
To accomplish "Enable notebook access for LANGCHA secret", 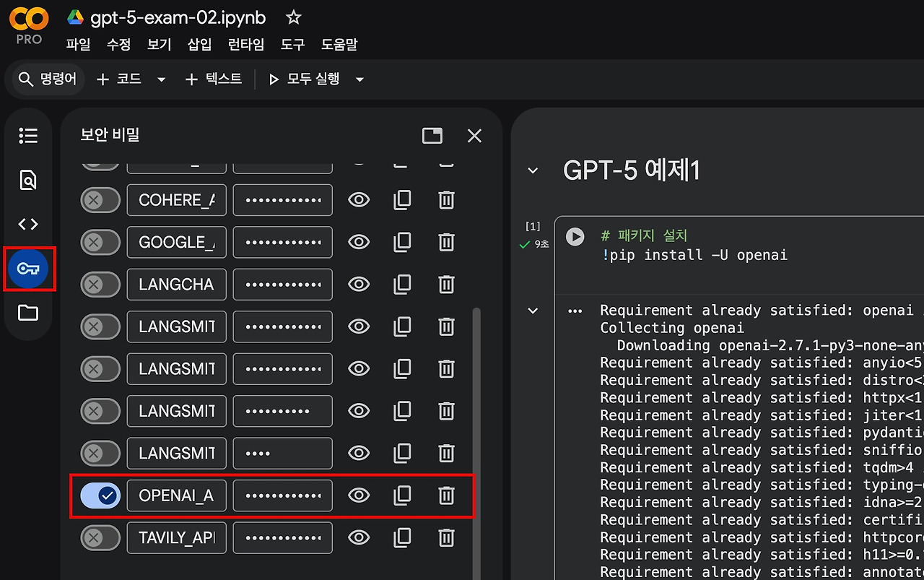I will (100, 284).
